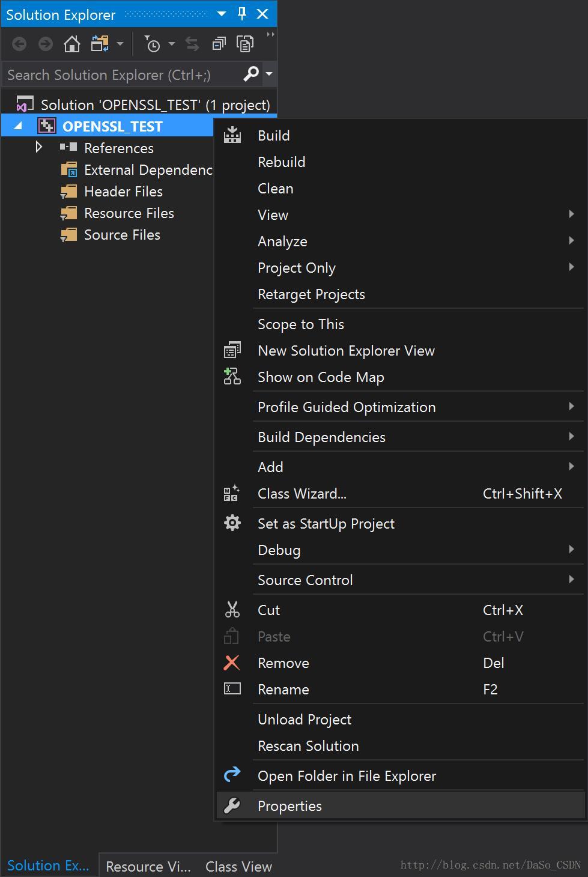Click the Set as StartUp gear icon

click(x=232, y=523)
